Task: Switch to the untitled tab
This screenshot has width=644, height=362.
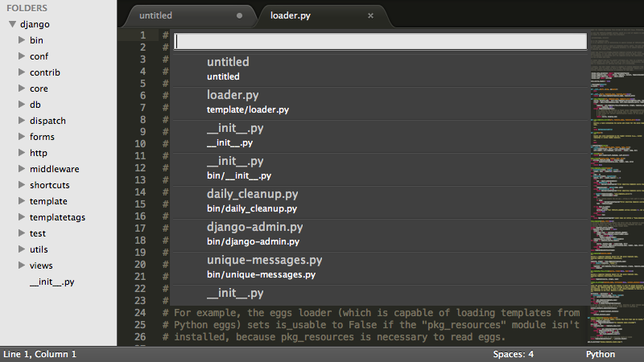Action: tap(155, 15)
